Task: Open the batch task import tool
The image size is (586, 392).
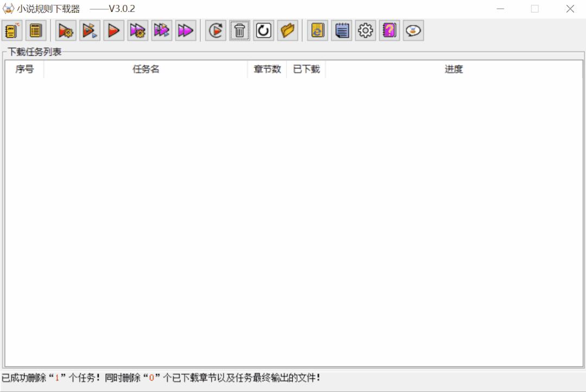Action: click(x=36, y=30)
